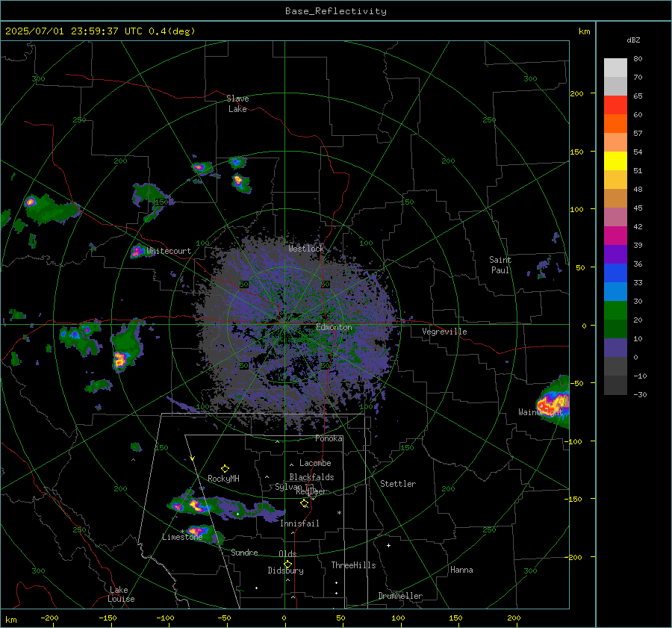Viewport: 672px width, 628px height.
Task: Click the Innisfail label
Action: click(299, 523)
